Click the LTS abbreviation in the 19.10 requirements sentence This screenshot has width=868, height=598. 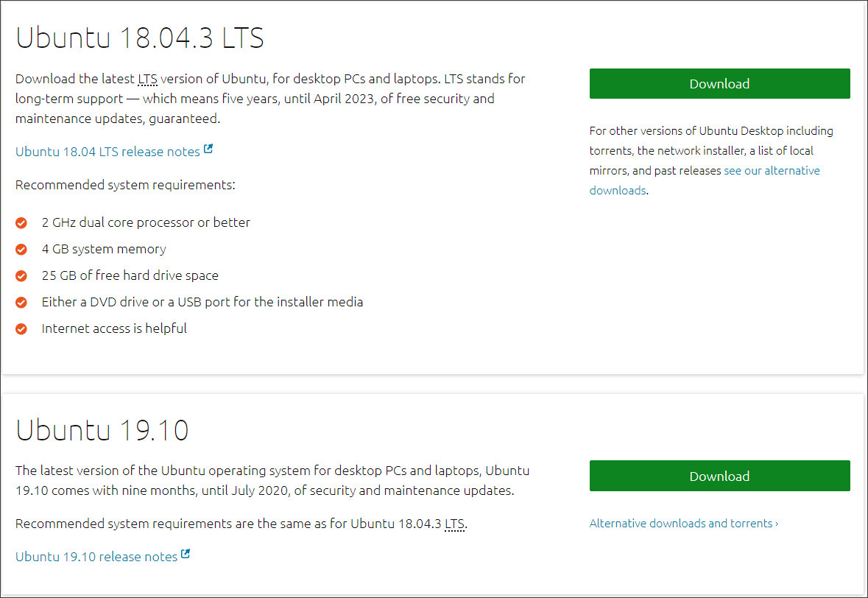click(x=455, y=524)
